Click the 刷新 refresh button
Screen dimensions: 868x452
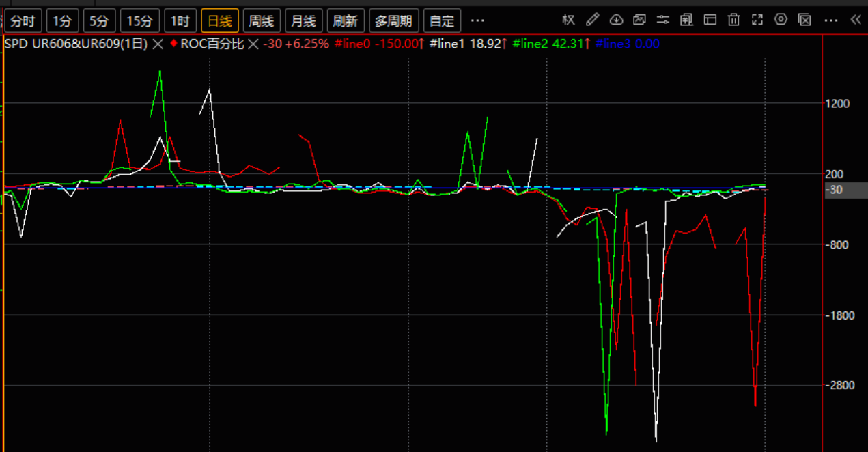click(345, 21)
